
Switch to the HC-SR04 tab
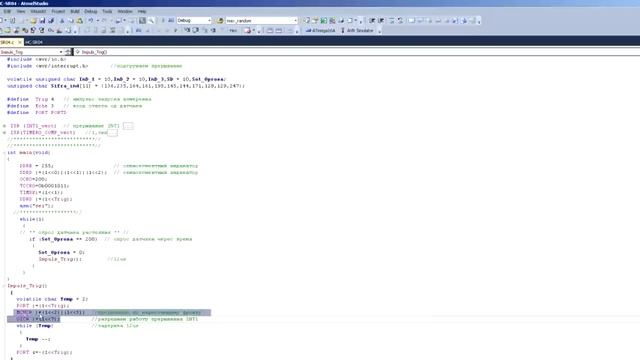click(34, 42)
